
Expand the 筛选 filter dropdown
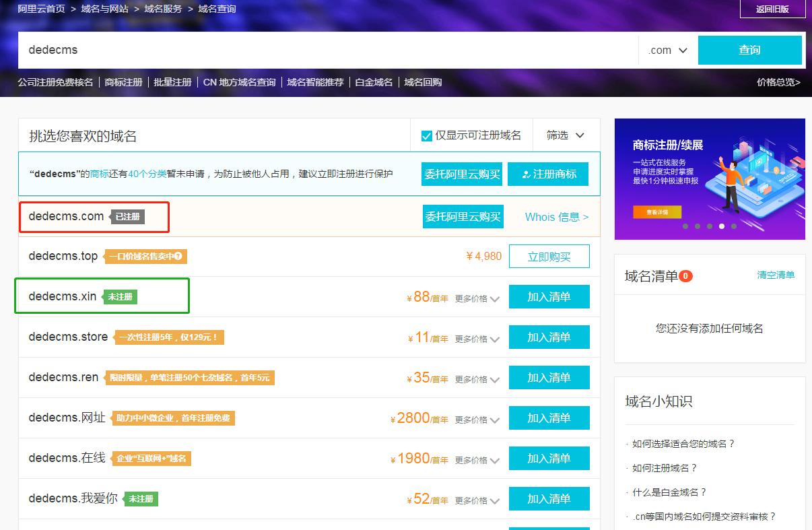tap(565, 135)
